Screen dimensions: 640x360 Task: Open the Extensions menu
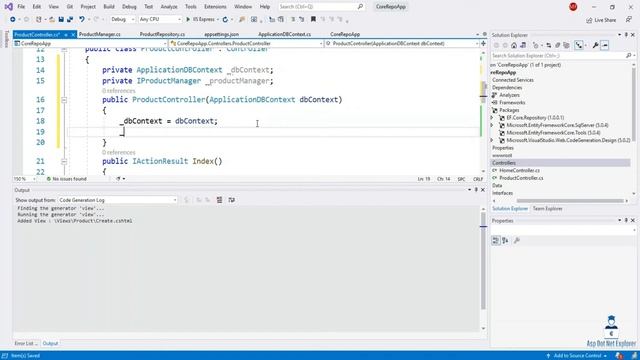[x=215, y=7]
